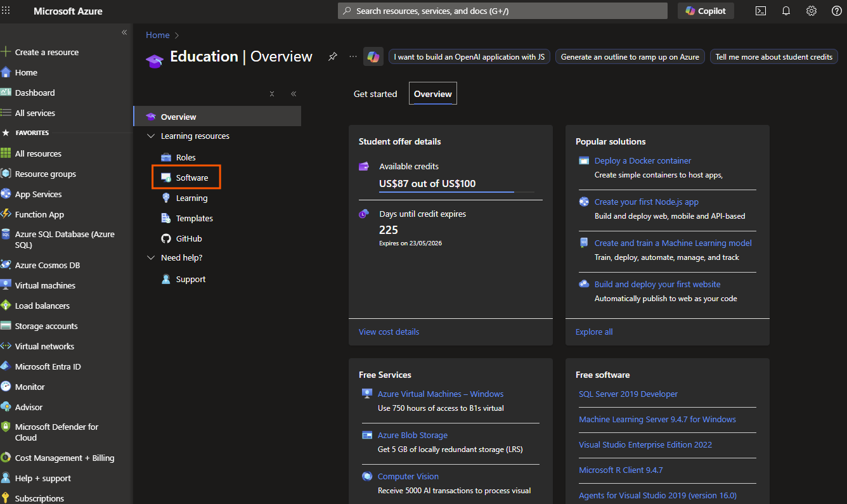Open Virtual machines in the sidebar

click(x=45, y=285)
